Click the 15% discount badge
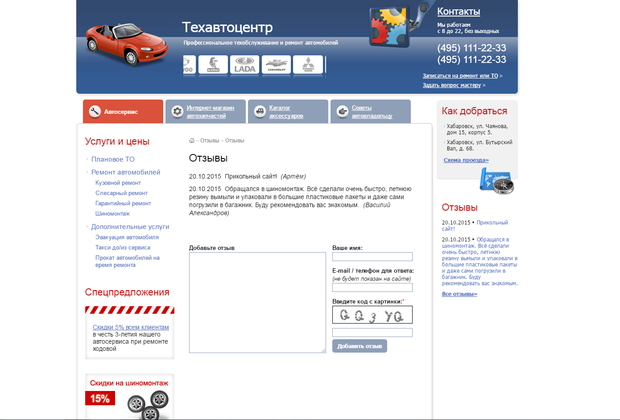 click(100, 398)
